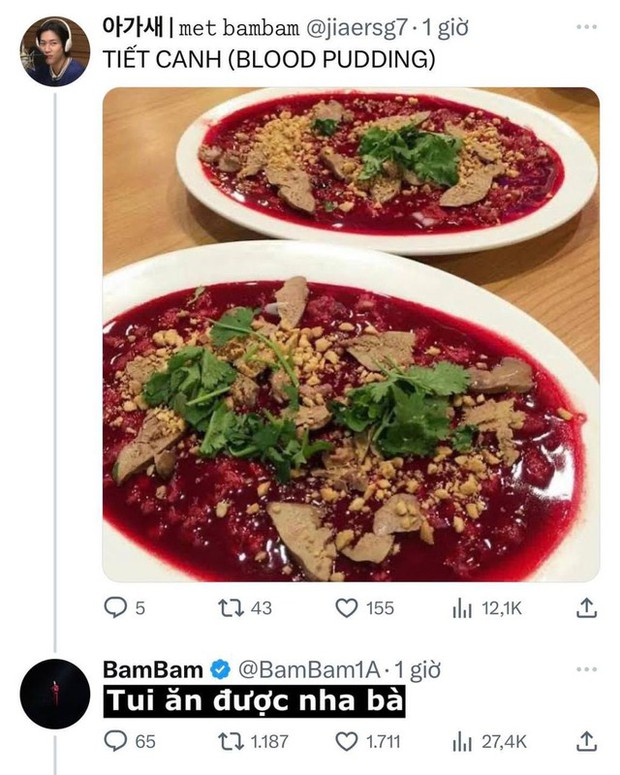Share BamBam's reply tweet
The height and width of the screenshot is (775, 620).
point(587,741)
